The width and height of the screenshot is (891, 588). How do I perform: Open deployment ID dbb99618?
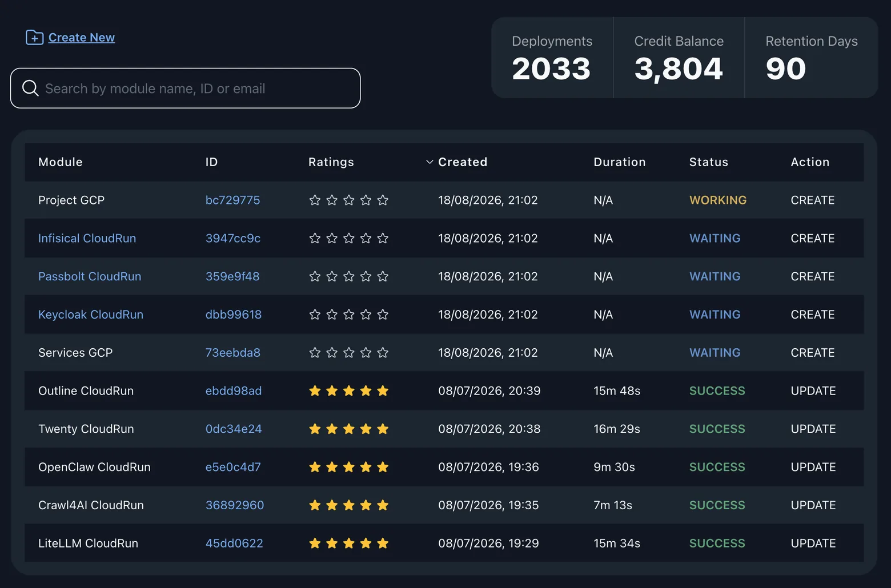coord(234,315)
